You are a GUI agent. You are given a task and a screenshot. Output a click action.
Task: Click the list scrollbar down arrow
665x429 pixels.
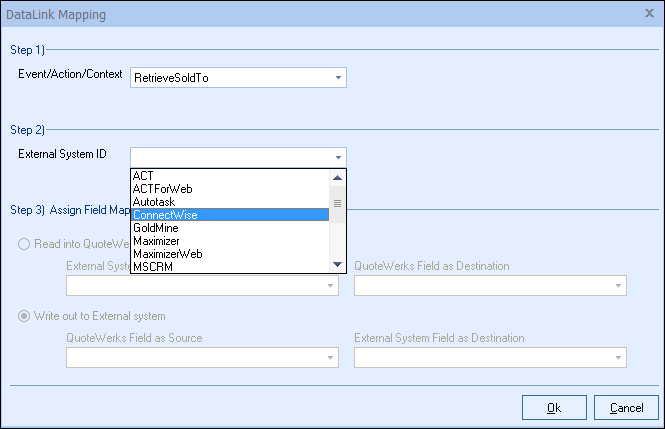click(x=338, y=264)
